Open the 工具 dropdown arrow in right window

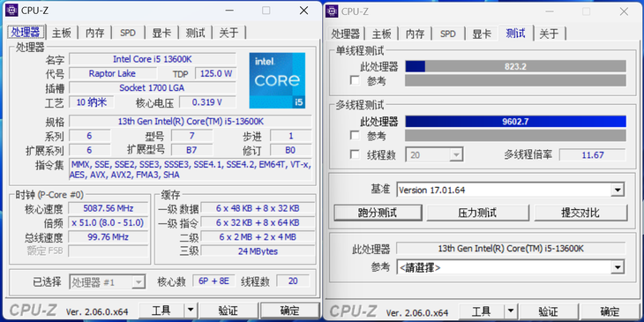510,311
